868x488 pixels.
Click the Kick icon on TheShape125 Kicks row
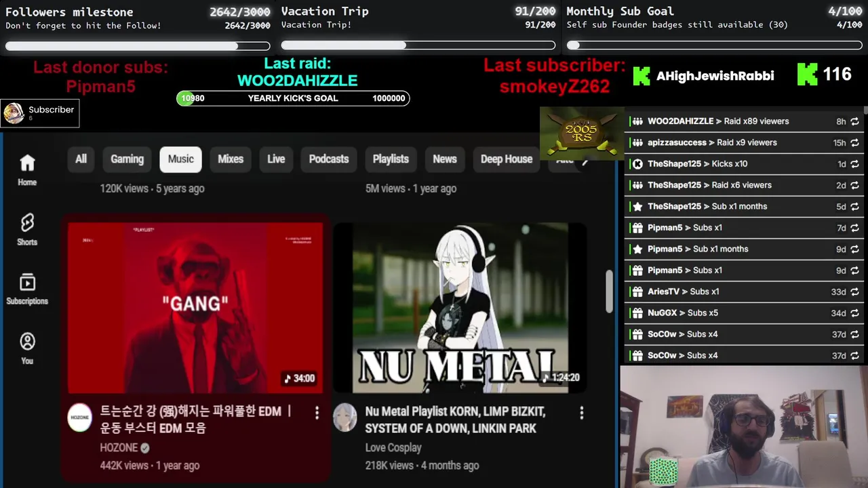click(x=637, y=164)
